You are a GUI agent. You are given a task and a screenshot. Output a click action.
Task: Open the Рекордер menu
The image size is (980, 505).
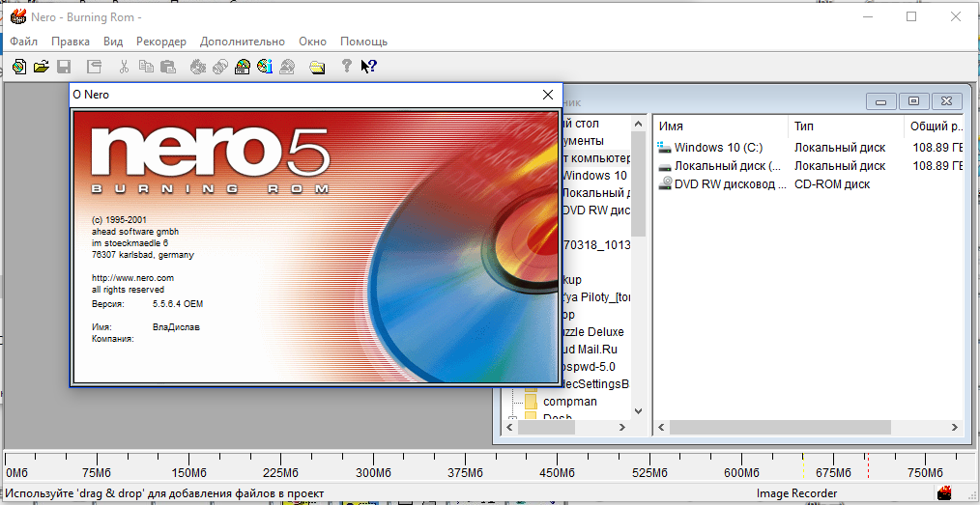click(161, 42)
